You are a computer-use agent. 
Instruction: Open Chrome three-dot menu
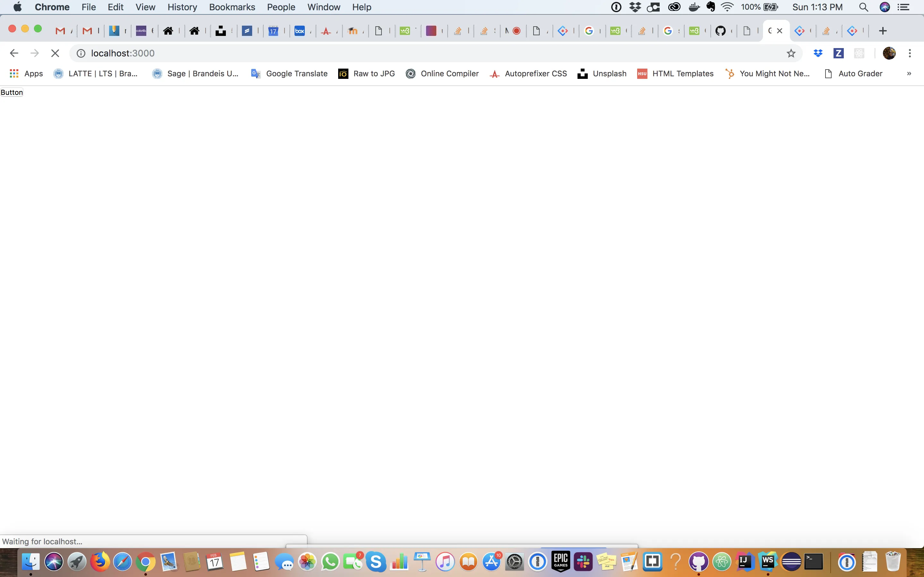tap(910, 54)
